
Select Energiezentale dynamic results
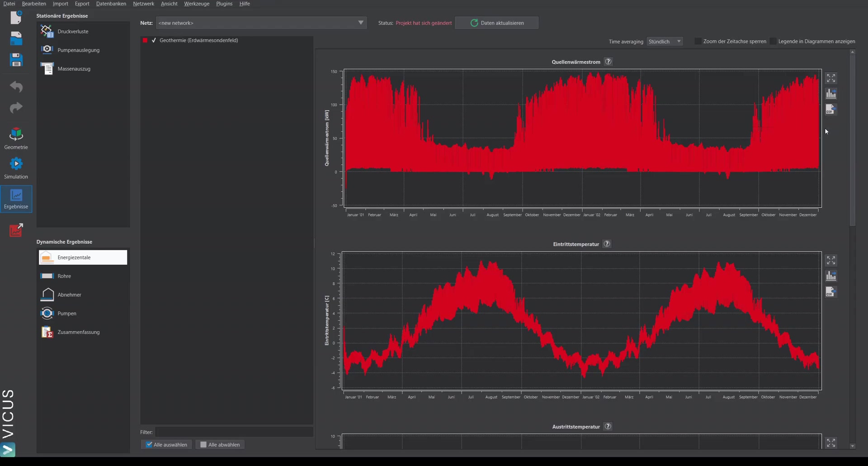(x=83, y=257)
